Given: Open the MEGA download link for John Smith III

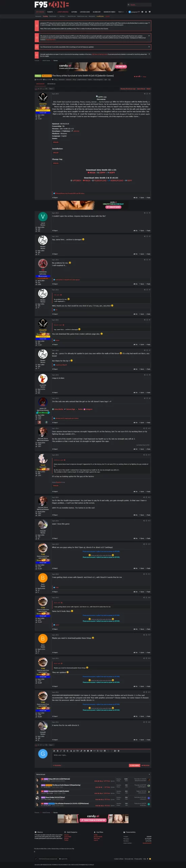Looking at the screenshot, I should (92, 173).
